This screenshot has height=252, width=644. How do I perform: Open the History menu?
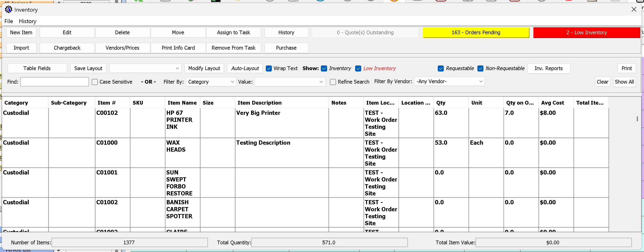click(x=28, y=21)
